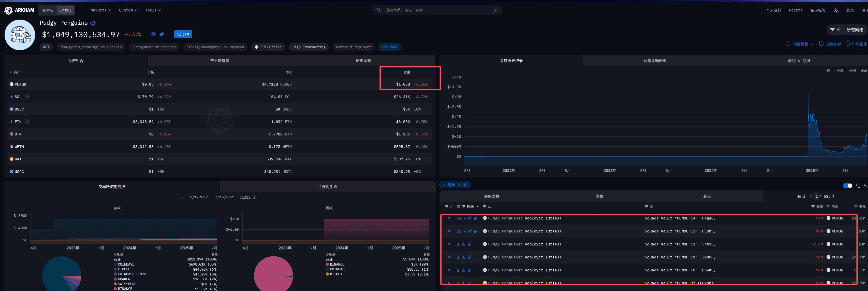The image size is (868, 291).
Task: Open the Markets dropdown menu
Action: coord(100,10)
